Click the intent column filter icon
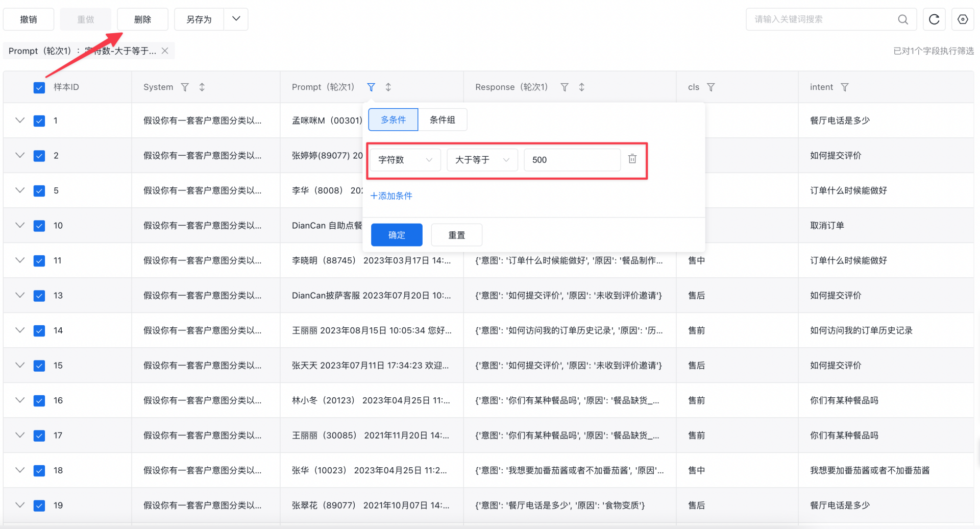Screen dimensions: 980x529 point(845,87)
